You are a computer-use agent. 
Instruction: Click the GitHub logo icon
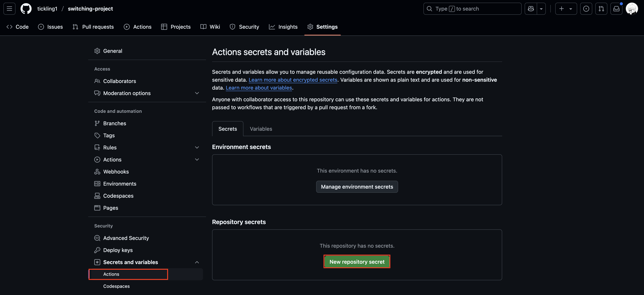click(26, 9)
